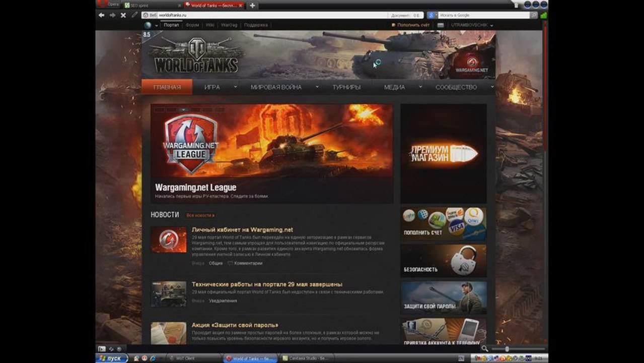Image resolution: width=644 pixels, height=363 pixels.
Task: Click the green Opera Turbo signal icon
Action: click(543, 15)
